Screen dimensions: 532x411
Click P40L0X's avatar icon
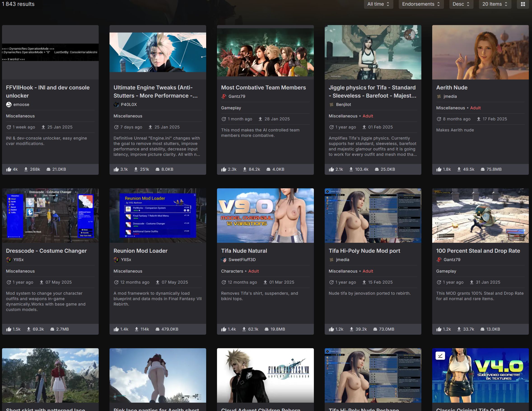click(116, 105)
